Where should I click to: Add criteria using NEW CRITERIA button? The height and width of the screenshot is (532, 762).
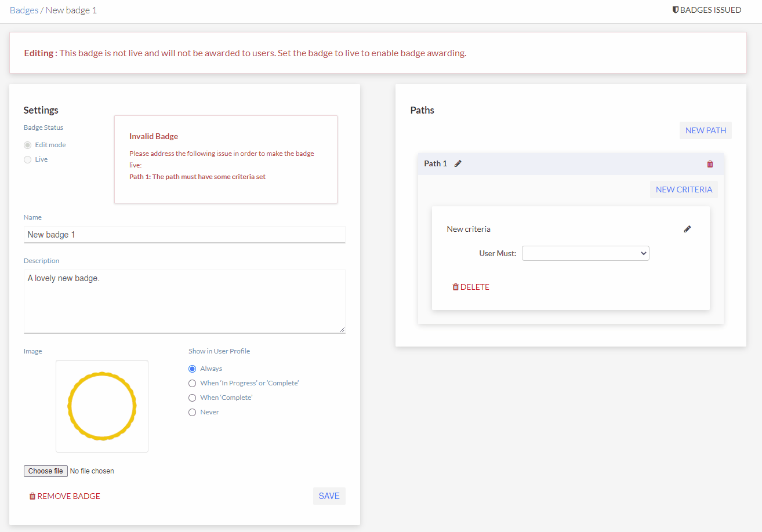point(684,189)
